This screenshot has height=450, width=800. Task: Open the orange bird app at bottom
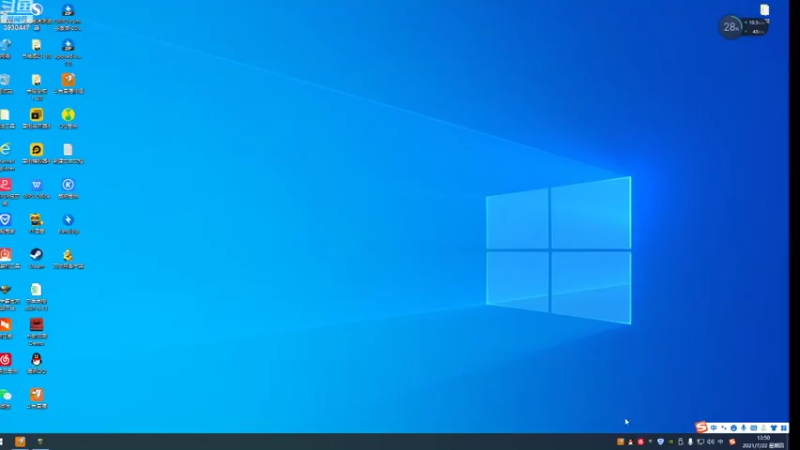click(x=36, y=394)
